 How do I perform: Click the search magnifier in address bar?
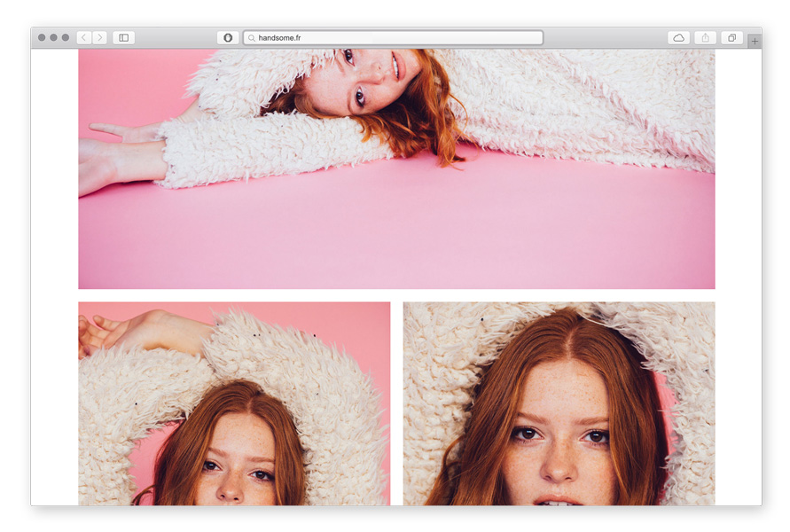252,38
